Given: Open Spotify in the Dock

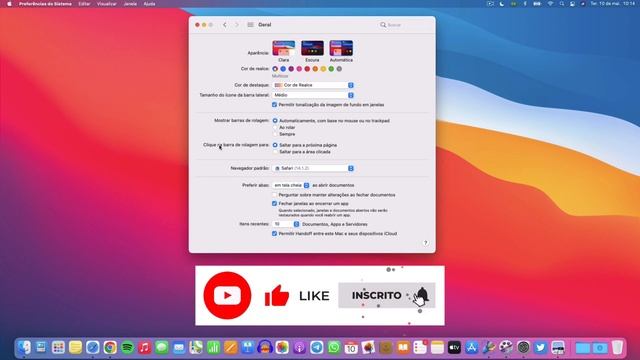Looking at the screenshot, I should 127,347.
